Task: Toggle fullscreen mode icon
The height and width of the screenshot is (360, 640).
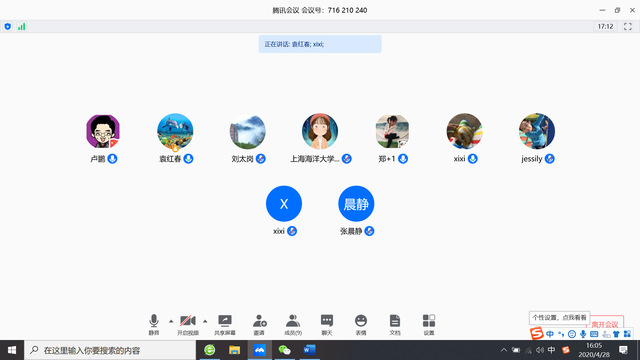Action: [628, 27]
